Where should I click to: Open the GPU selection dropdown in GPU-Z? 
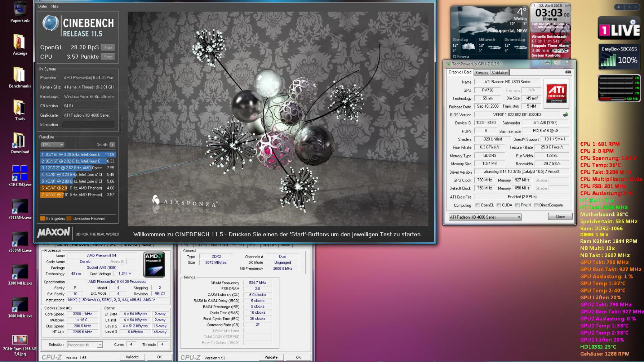click(485, 217)
